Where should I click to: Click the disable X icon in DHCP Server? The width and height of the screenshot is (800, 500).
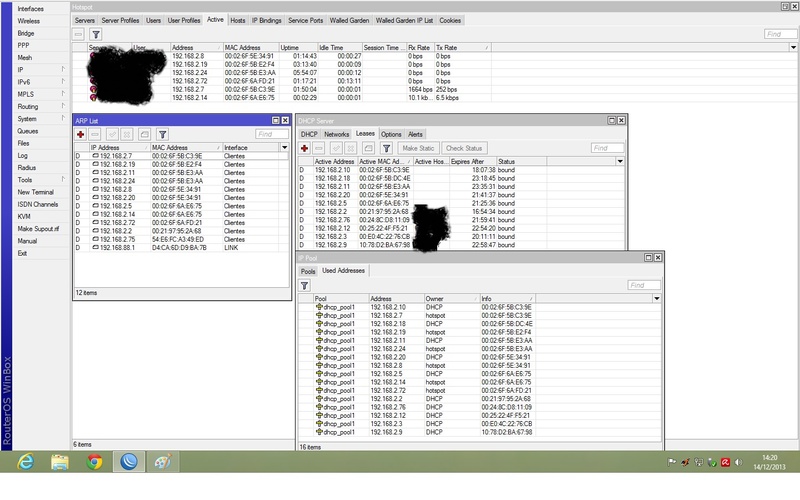click(351, 148)
